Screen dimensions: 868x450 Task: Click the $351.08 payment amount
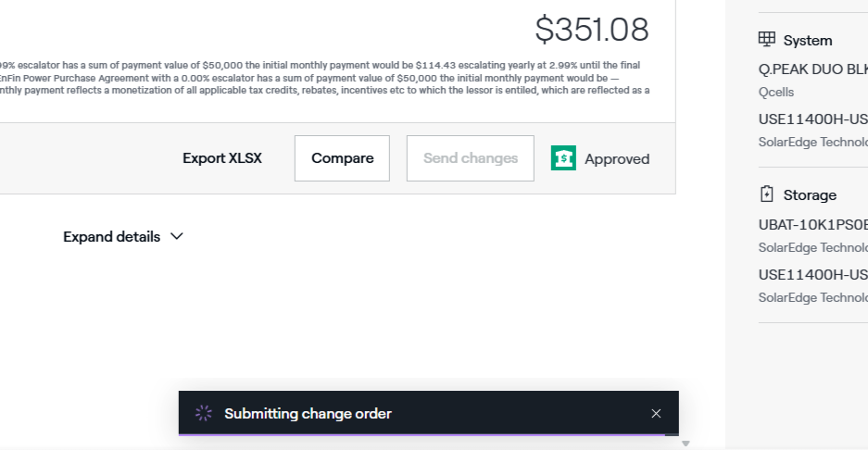point(592,30)
